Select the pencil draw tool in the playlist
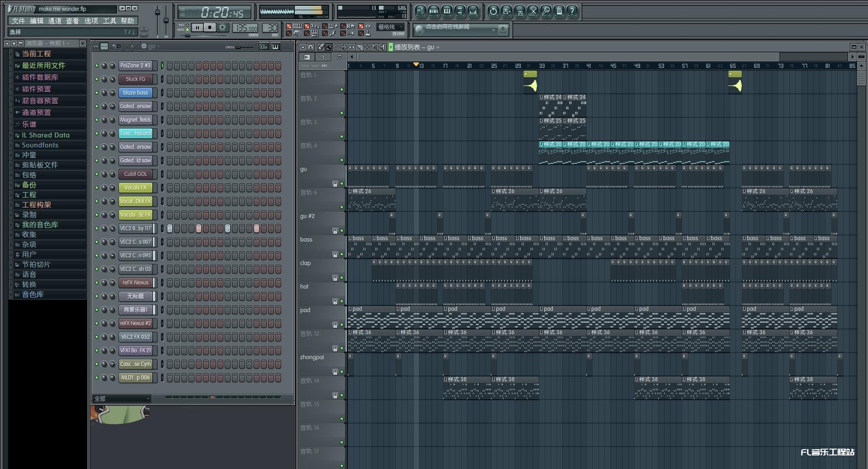This screenshot has height=469, width=868. [321, 47]
